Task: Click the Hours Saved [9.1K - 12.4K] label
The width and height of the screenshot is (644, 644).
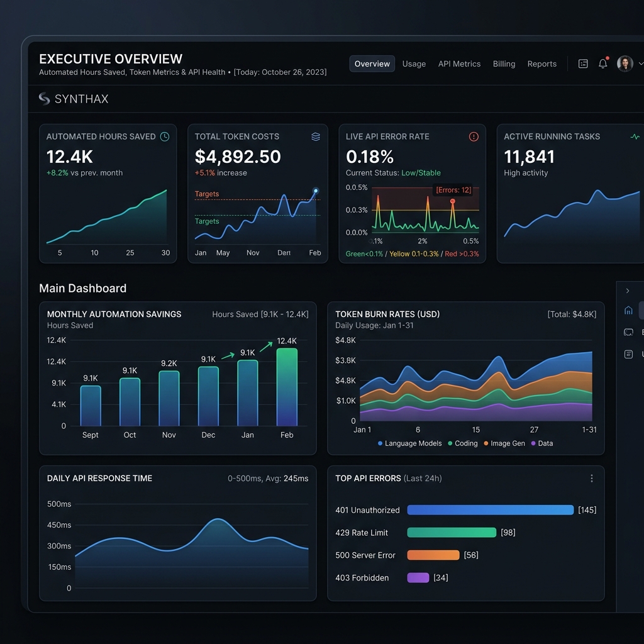Action: (x=260, y=314)
